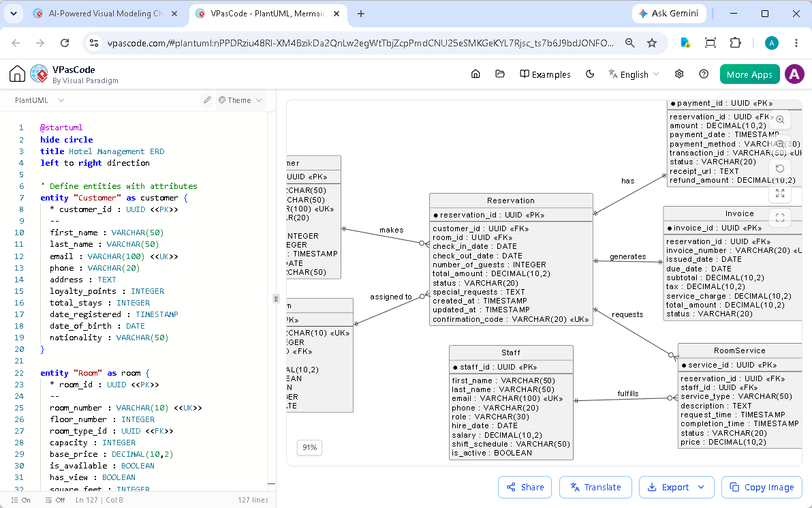This screenshot has width=812, height=508.
Task: Click the small home icon in toolbar
Action: [x=475, y=74]
